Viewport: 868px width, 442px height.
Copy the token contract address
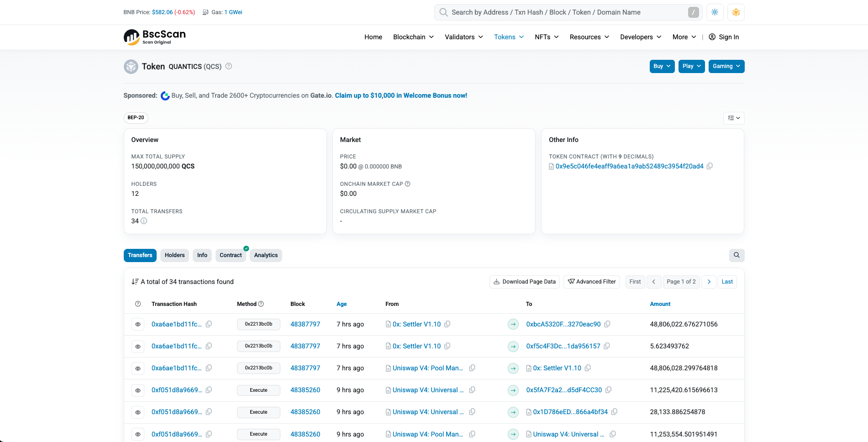pos(710,166)
